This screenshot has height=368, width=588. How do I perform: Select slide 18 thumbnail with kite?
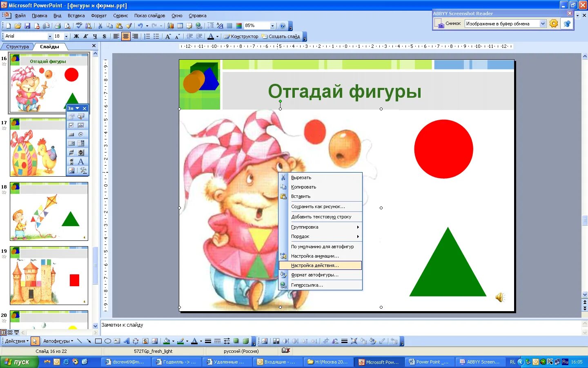click(x=49, y=211)
